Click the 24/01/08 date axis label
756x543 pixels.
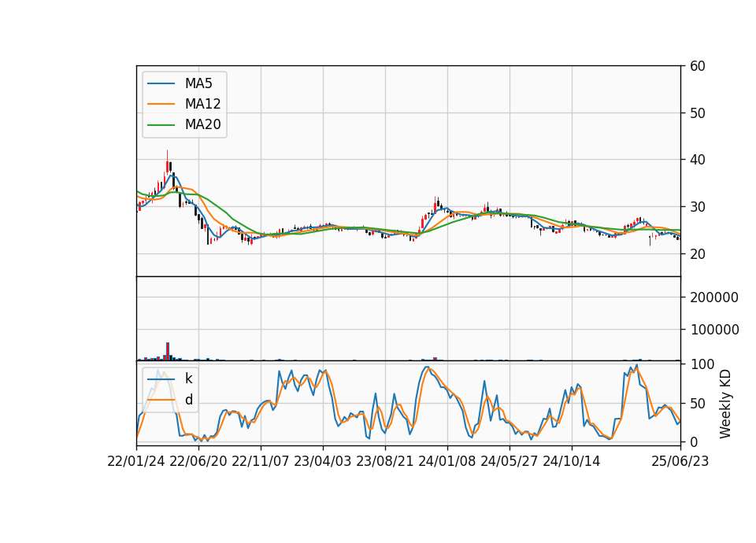tap(447, 461)
